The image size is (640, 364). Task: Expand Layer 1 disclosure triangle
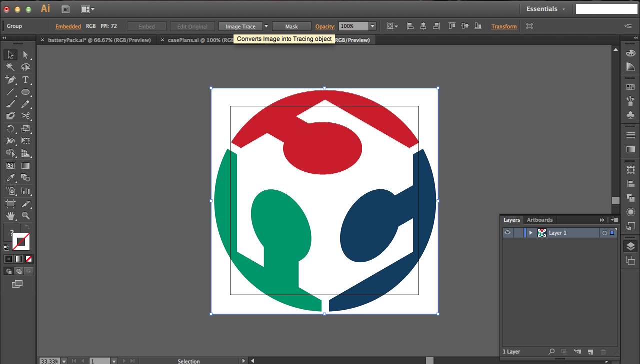pyautogui.click(x=530, y=233)
